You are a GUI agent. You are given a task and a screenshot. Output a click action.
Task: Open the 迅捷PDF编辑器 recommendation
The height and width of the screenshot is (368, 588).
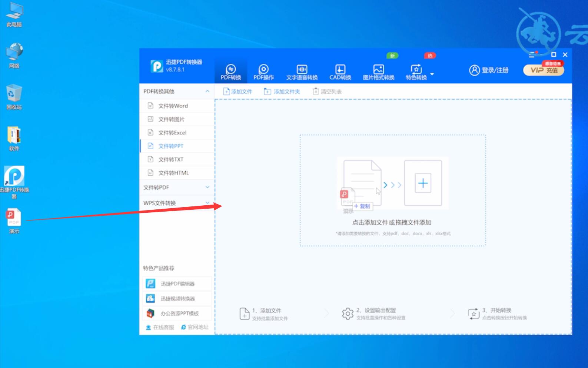click(x=177, y=284)
